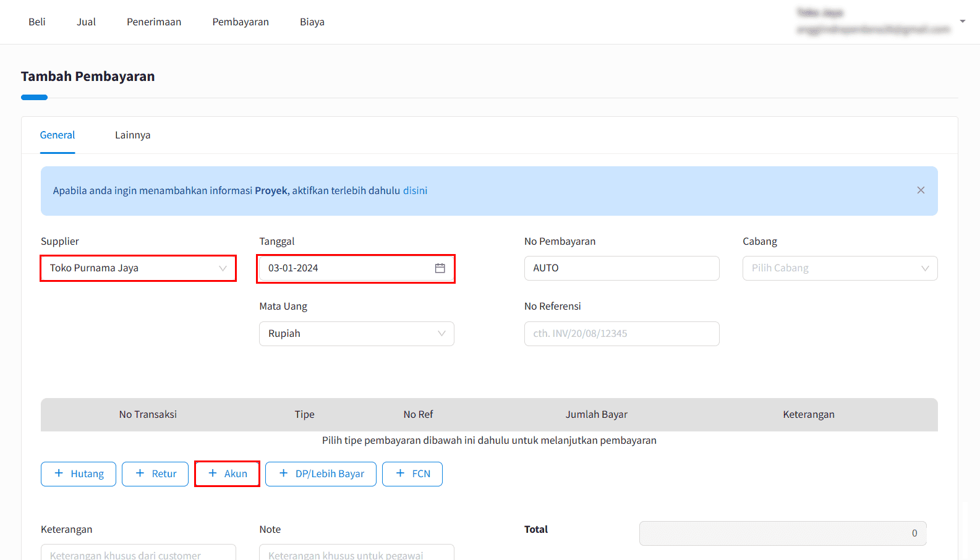
Task: Open the Biaya menu
Action: point(312,22)
